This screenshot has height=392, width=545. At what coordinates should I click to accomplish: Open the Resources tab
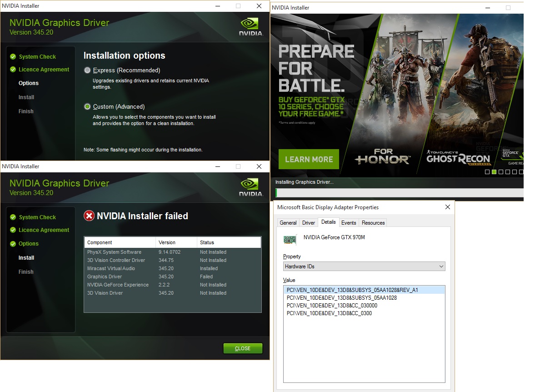click(x=373, y=223)
